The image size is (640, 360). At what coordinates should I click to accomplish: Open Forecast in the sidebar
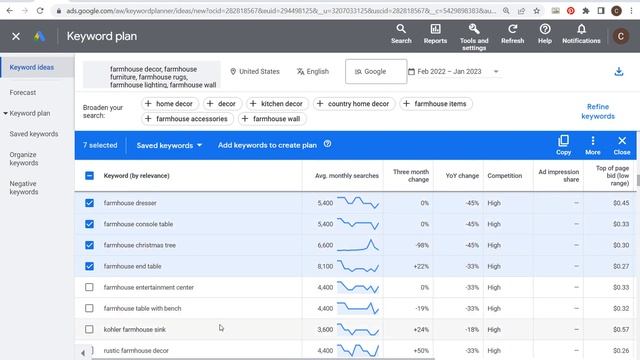pyautogui.click(x=23, y=93)
